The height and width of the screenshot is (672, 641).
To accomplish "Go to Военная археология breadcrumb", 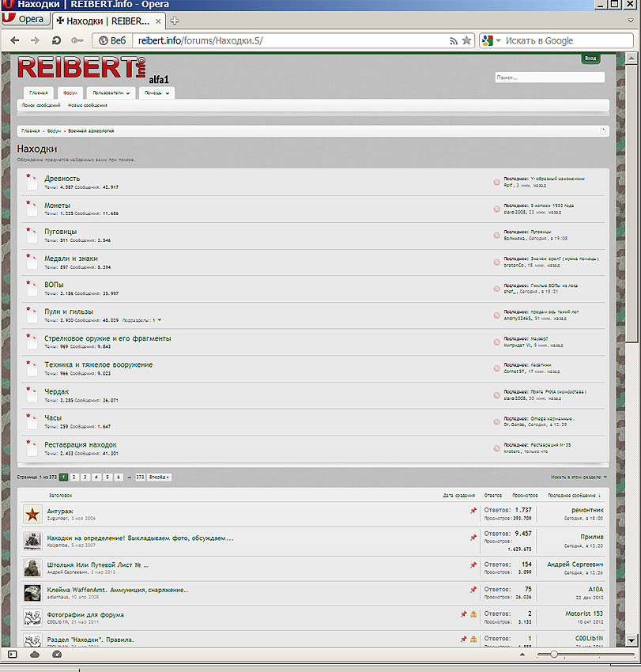I will tap(91, 131).
